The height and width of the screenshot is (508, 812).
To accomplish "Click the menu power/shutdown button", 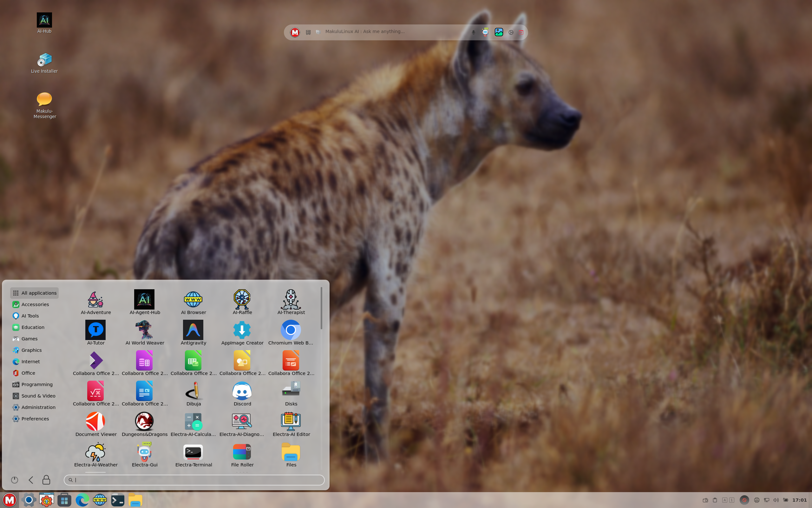I will click(14, 480).
